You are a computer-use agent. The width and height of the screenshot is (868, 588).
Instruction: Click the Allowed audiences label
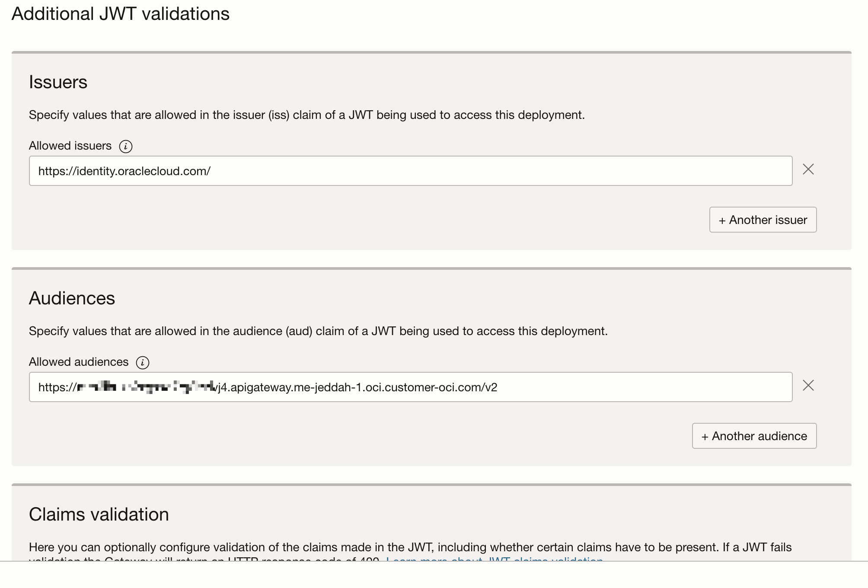(79, 362)
